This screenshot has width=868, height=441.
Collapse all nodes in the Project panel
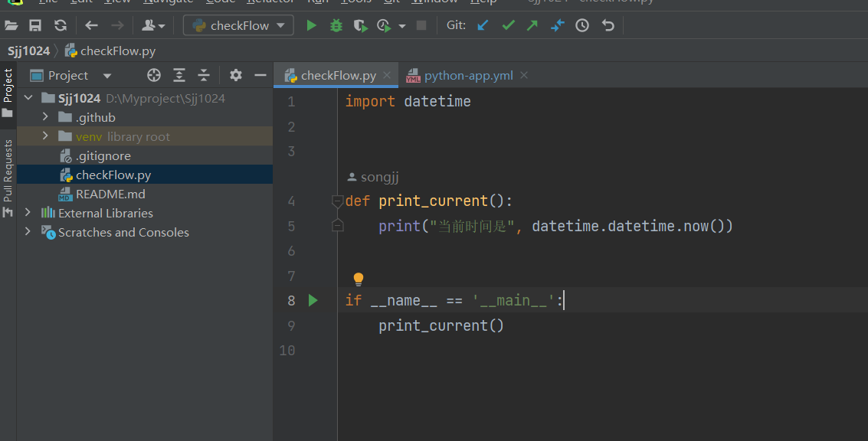(x=204, y=75)
